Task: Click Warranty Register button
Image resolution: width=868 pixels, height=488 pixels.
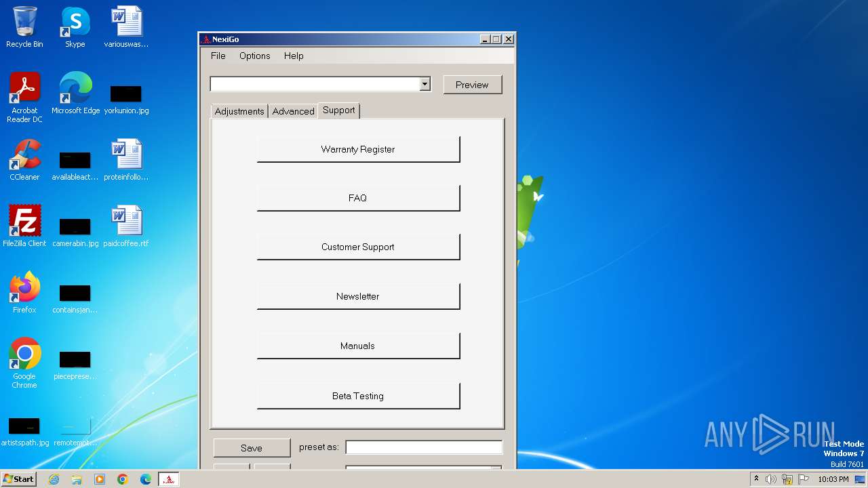Action: 358,149
